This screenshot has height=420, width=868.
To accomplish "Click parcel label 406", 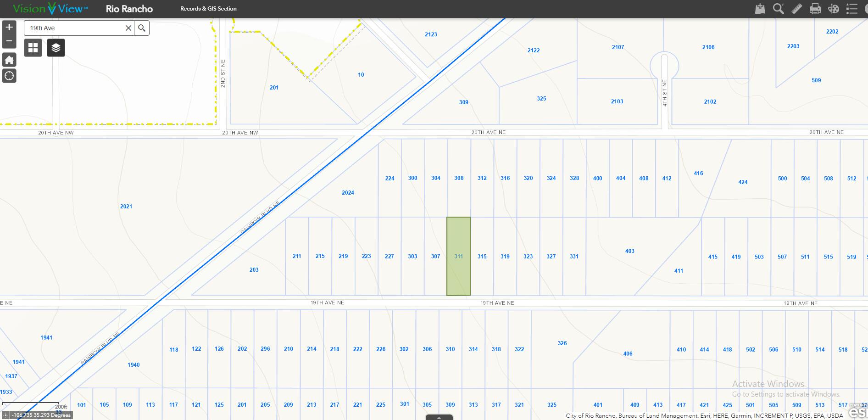I will tap(628, 354).
